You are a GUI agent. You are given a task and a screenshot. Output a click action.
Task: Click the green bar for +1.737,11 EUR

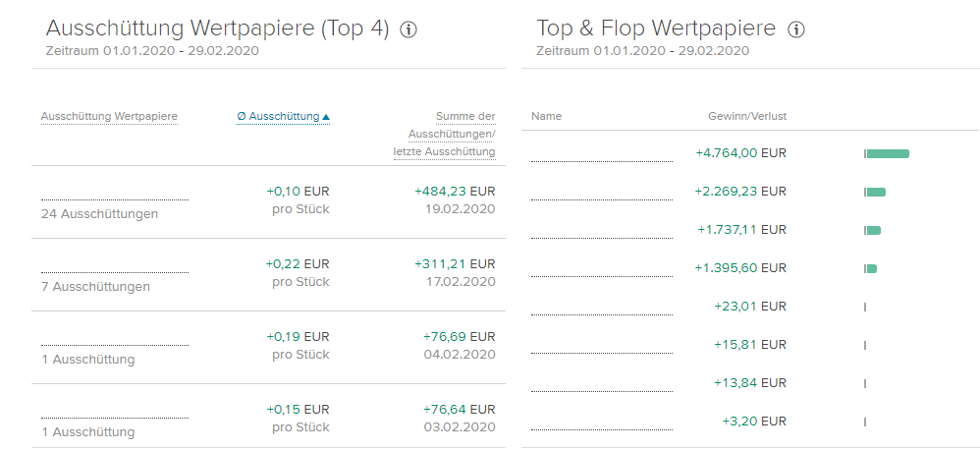pyautogui.click(x=873, y=230)
